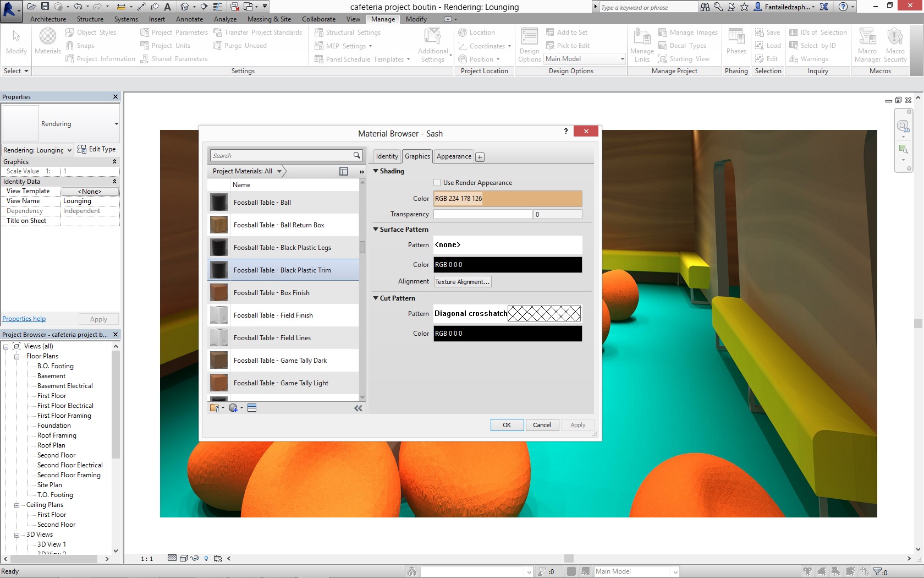Click the Edit Type button
Screen dimensions: 924x578
click(97, 149)
